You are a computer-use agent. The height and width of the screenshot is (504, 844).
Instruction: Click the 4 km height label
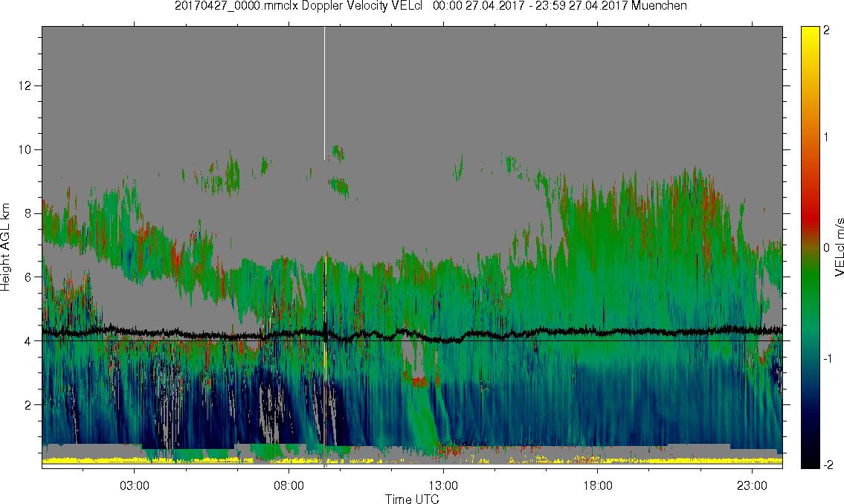(x=28, y=341)
